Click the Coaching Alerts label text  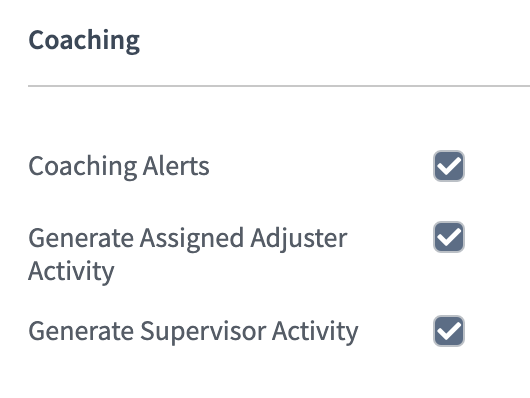click(x=119, y=166)
